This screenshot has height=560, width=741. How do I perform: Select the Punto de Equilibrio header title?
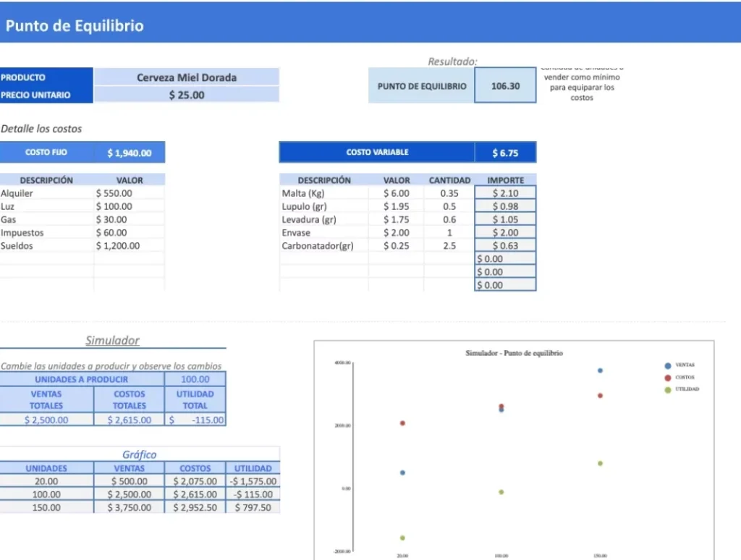click(75, 26)
